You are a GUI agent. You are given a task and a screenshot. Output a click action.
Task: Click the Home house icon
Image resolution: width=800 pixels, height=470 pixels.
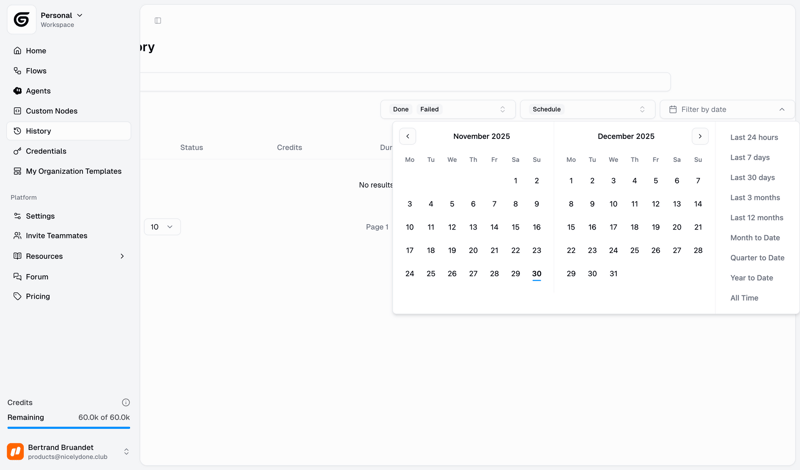tap(17, 51)
